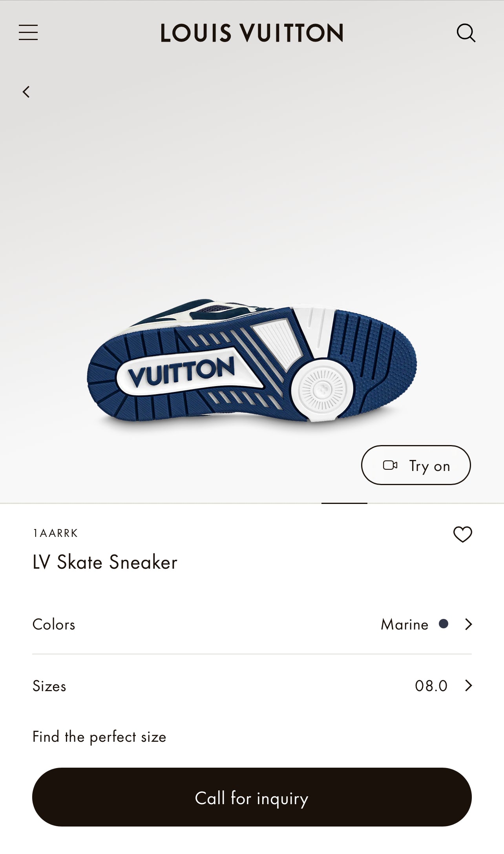Add sneaker to wishlist with heart icon
The width and height of the screenshot is (504, 854).
[462, 534]
